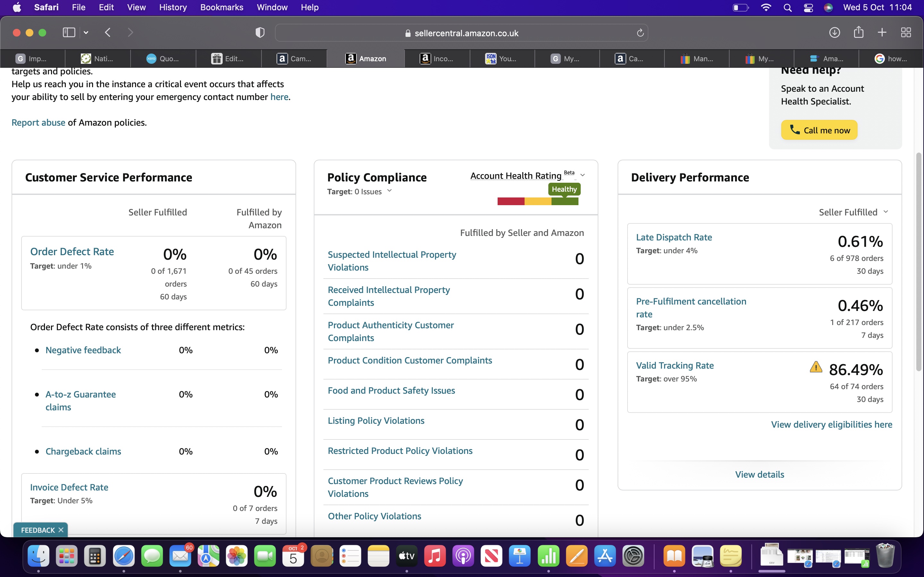The image size is (924, 577).
Task: Click the Call me now button
Action: pos(819,130)
